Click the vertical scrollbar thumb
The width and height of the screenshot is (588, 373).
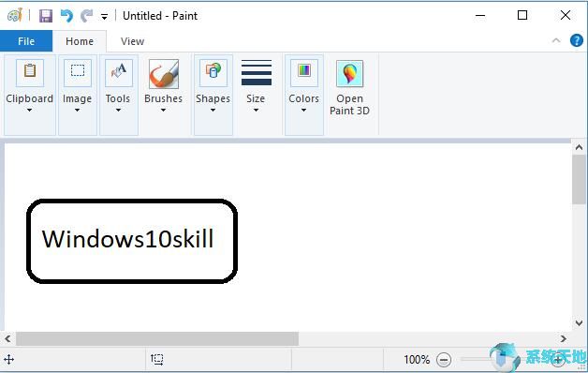coord(579,180)
